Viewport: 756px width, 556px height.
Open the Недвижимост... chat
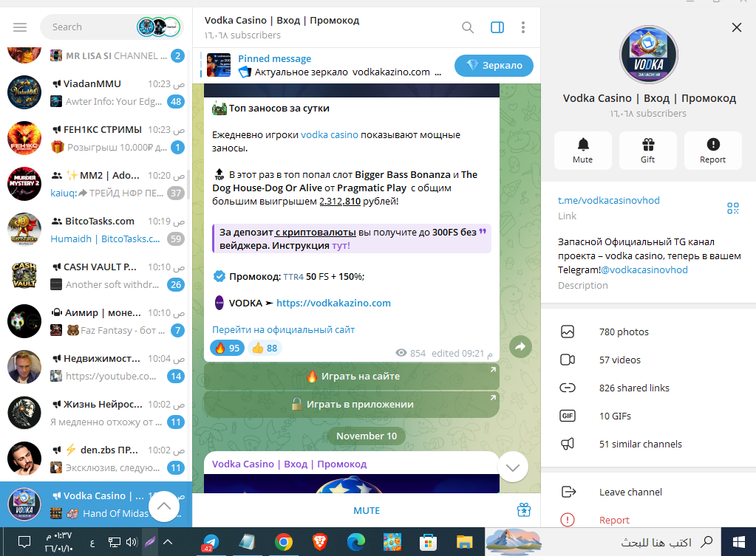[96, 367]
